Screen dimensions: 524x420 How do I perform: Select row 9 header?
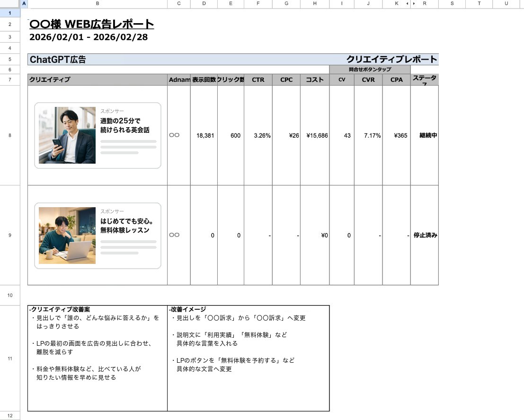pos(10,235)
